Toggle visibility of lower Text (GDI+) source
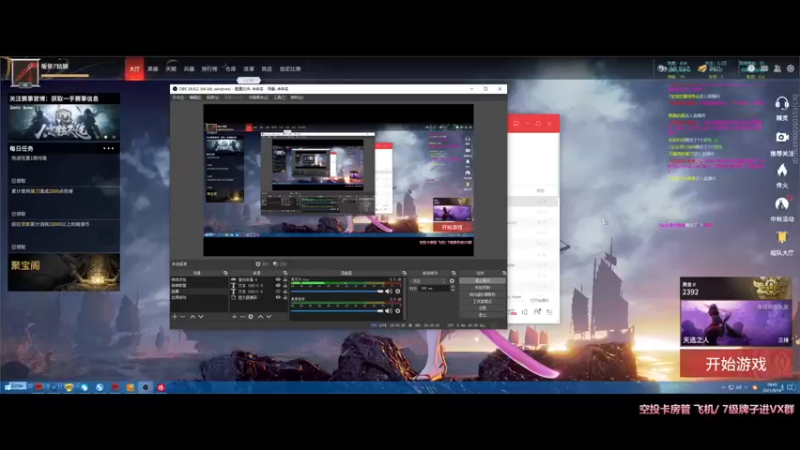Screen dimensions: 800x450 click(278, 291)
